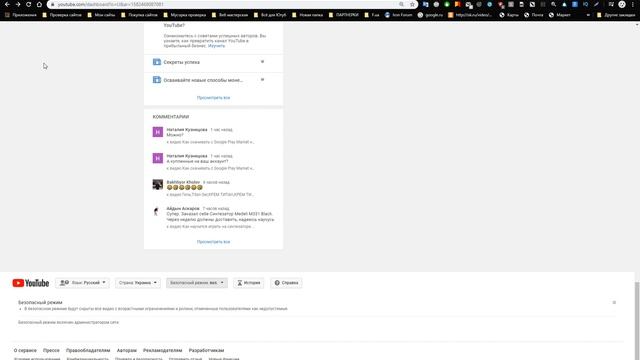Open the Язык: Русский language dropdown

82,283
